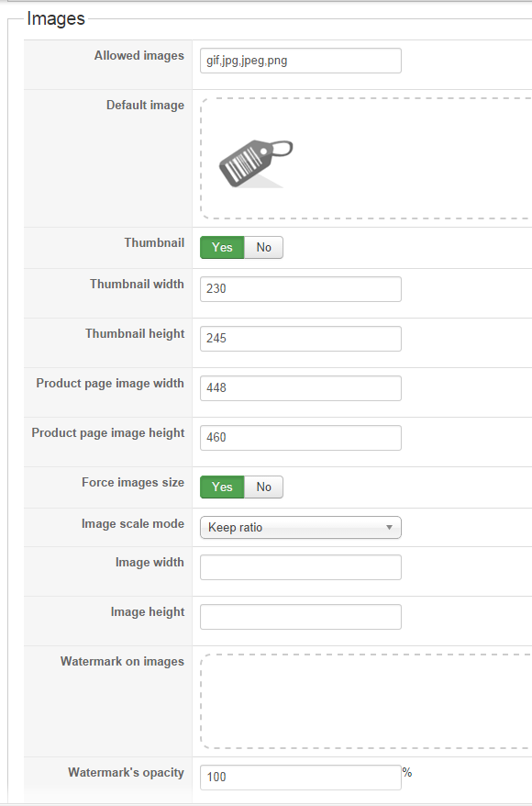Click the Default image label

pyautogui.click(x=145, y=105)
